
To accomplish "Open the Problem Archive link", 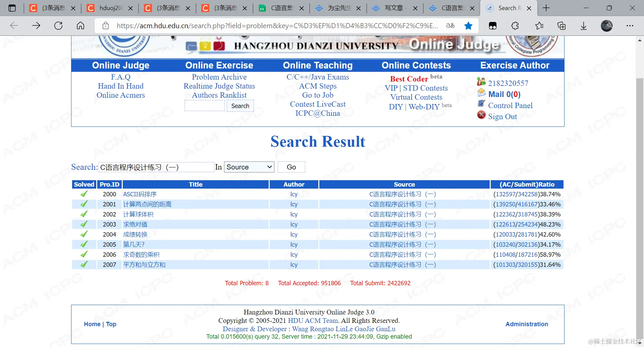I will [x=219, y=77].
